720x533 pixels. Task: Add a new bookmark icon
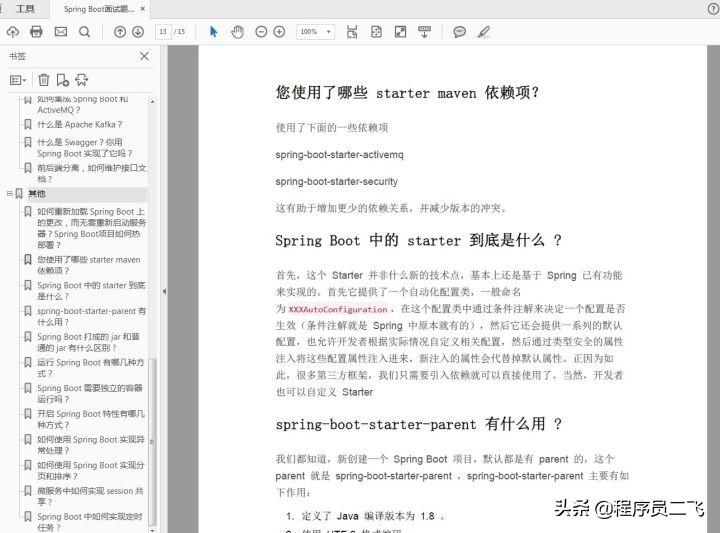[x=62, y=80]
